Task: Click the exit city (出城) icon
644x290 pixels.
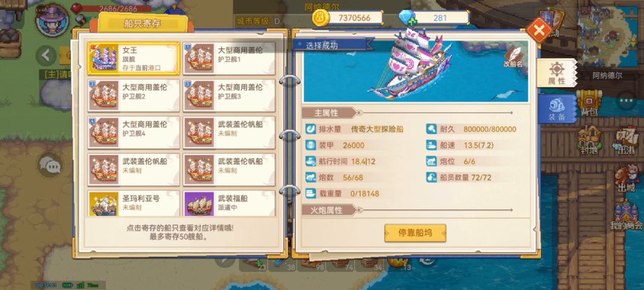Action: coord(627,179)
